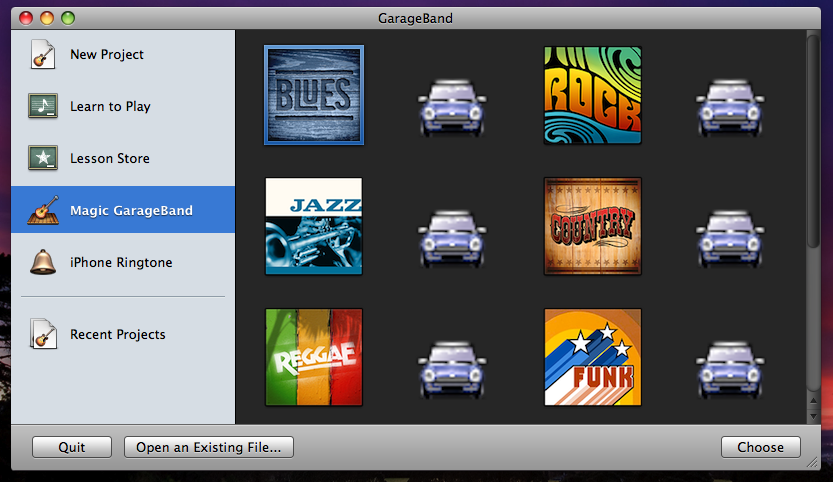Select the Reggae genre tile
Image resolution: width=833 pixels, height=482 pixels.
coord(314,357)
